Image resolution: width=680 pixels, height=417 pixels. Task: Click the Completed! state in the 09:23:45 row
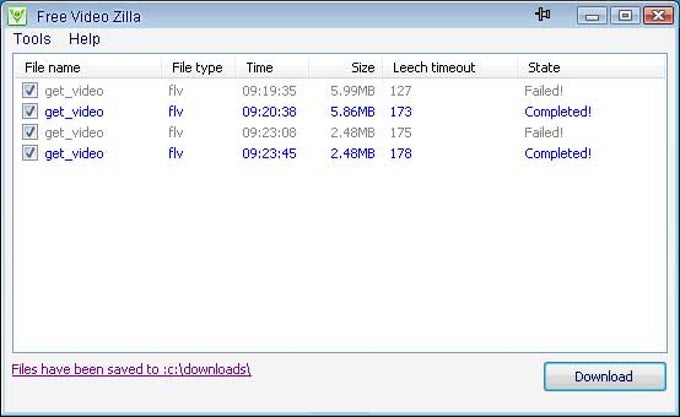coord(558,153)
